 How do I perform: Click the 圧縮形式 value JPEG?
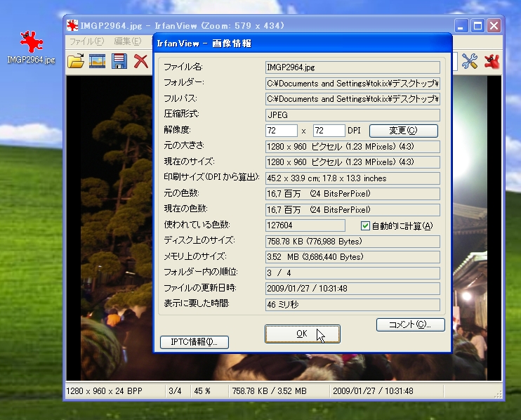coord(352,115)
